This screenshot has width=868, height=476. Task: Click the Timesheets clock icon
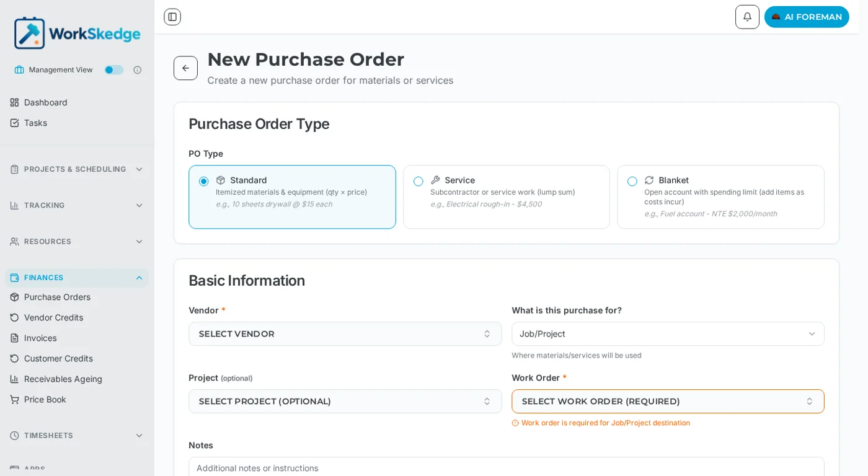[x=14, y=436]
